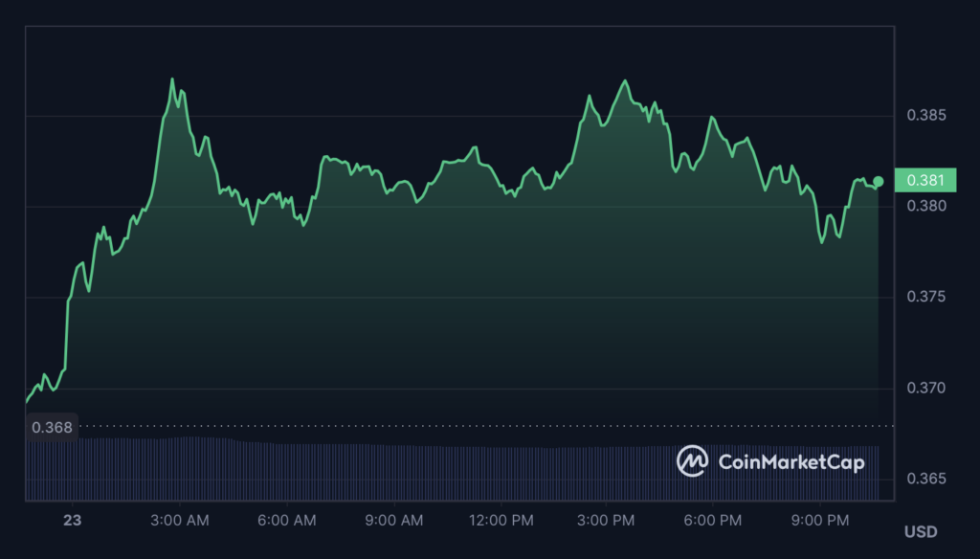Click the 6:00 AM time axis label

287,520
